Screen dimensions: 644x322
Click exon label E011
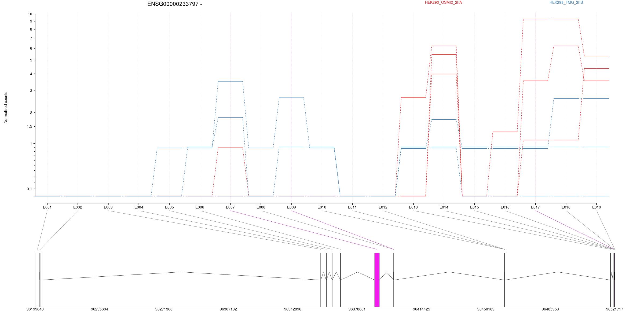[x=352, y=207]
